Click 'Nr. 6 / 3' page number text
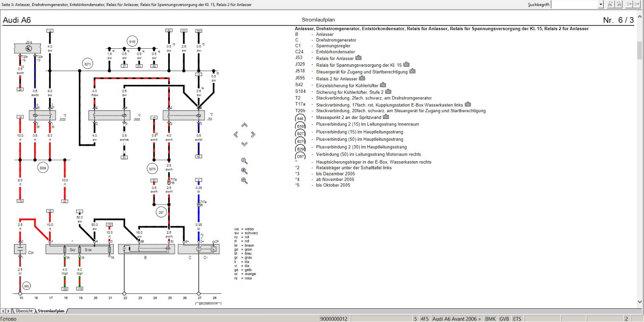This screenshot has width=644, height=322. point(618,20)
